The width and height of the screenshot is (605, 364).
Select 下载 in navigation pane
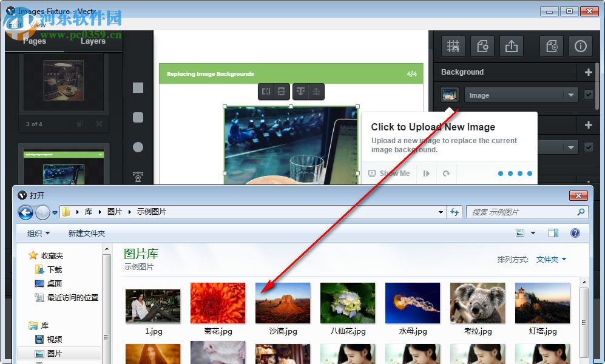coord(49,269)
